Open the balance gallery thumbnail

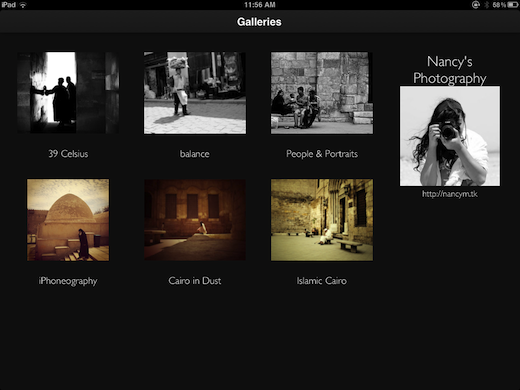195,93
